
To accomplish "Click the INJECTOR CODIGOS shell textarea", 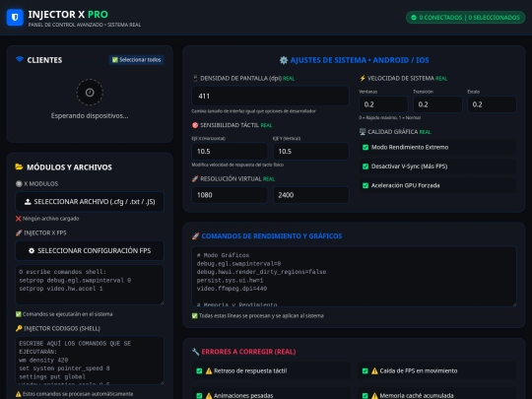I will click(x=90, y=361).
